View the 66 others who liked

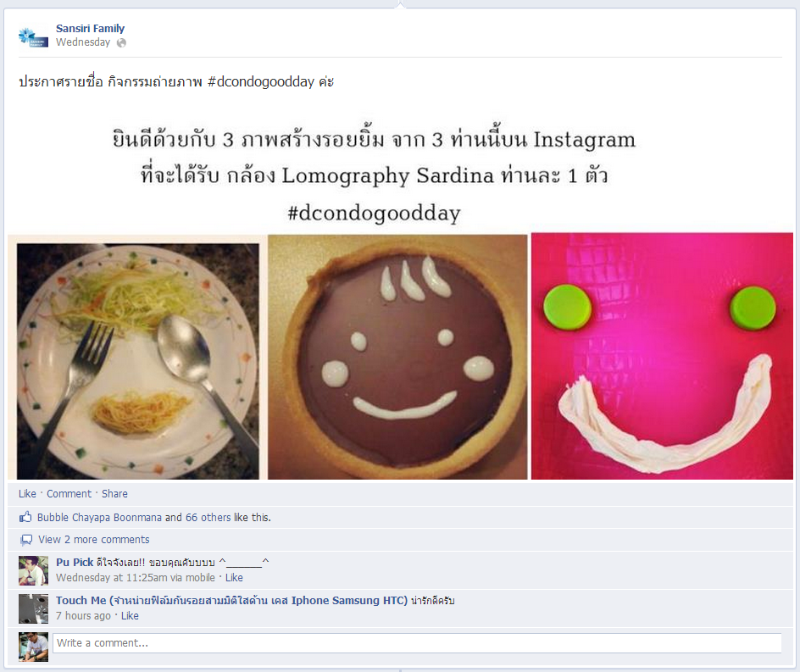pos(208,518)
